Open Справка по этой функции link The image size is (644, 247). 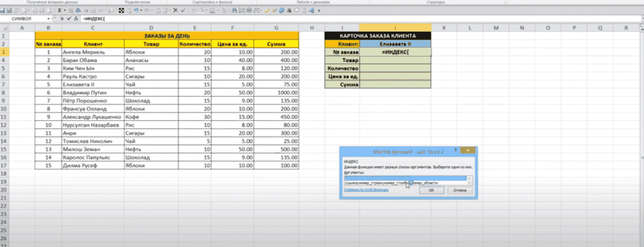tap(366, 190)
